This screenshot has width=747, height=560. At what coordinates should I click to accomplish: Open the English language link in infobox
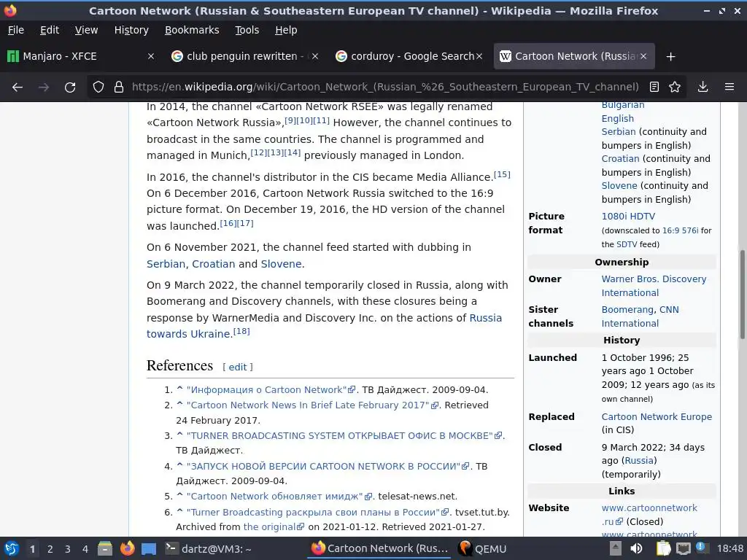click(617, 119)
